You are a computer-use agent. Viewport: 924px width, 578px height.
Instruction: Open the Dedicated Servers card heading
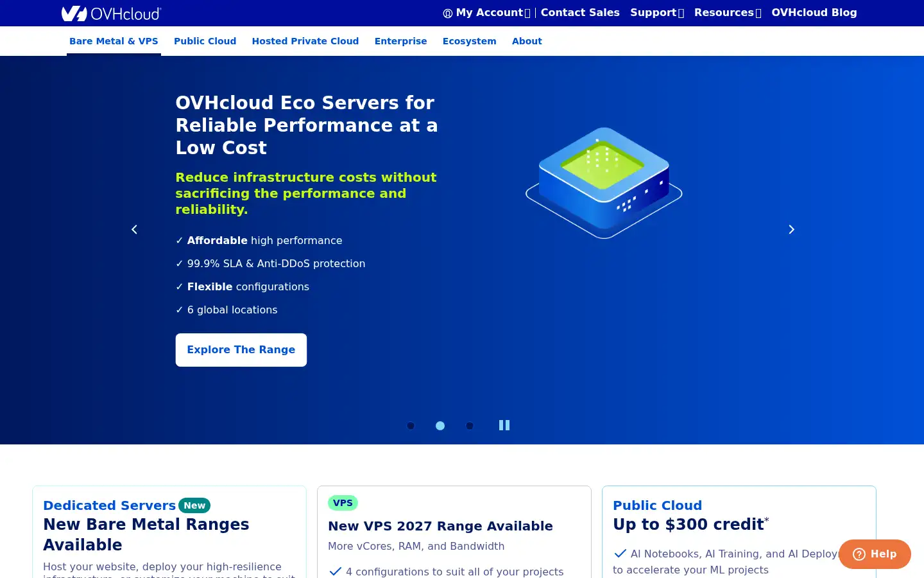coord(109,505)
